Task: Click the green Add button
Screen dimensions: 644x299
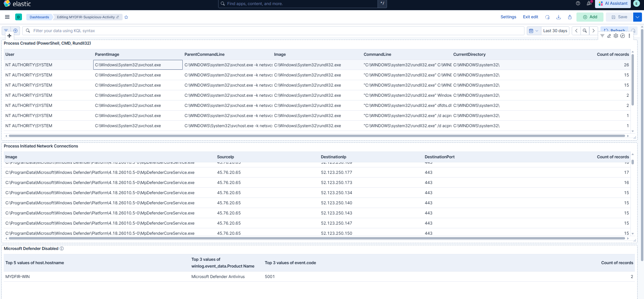Action: point(590,17)
